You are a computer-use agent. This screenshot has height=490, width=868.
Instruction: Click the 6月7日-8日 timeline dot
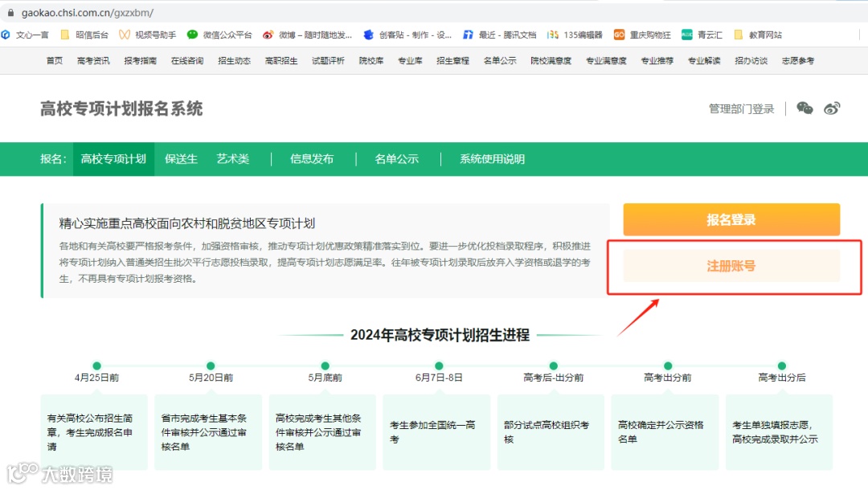coord(439,365)
